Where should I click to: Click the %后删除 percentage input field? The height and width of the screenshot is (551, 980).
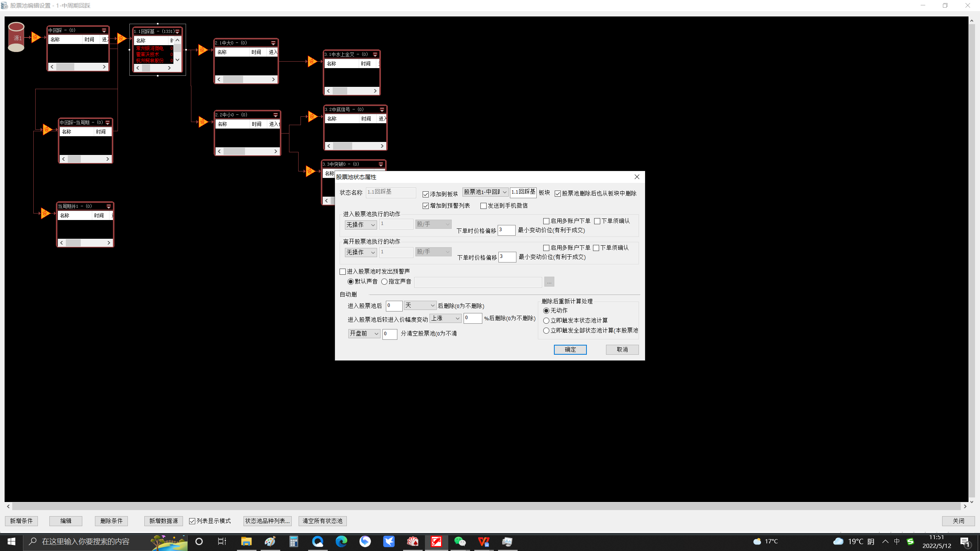[x=473, y=318]
